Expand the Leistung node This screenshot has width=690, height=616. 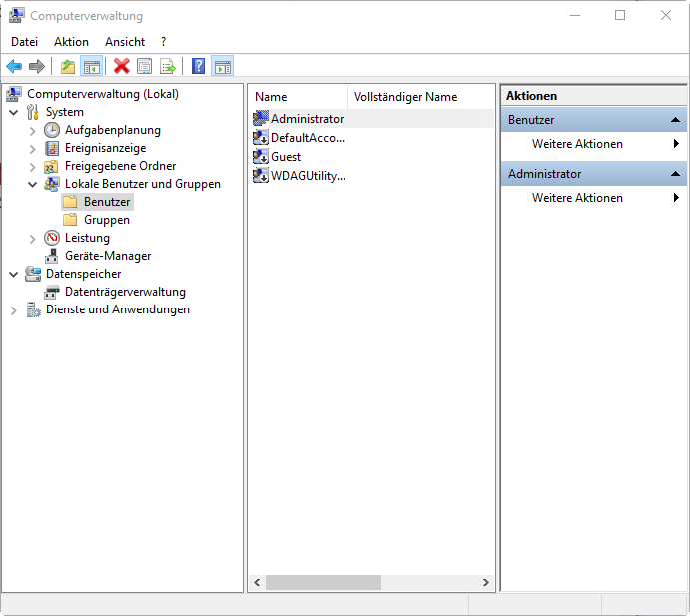pyautogui.click(x=32, y=239)
